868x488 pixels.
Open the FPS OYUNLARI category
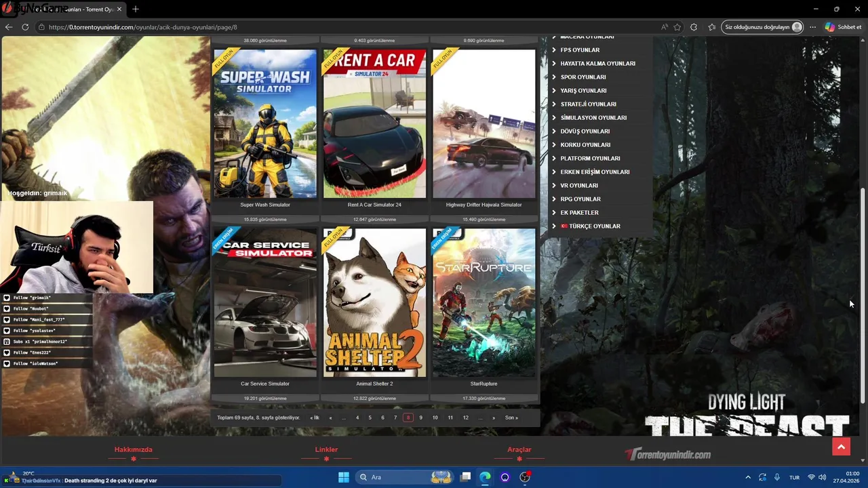[x=580, y=50]
